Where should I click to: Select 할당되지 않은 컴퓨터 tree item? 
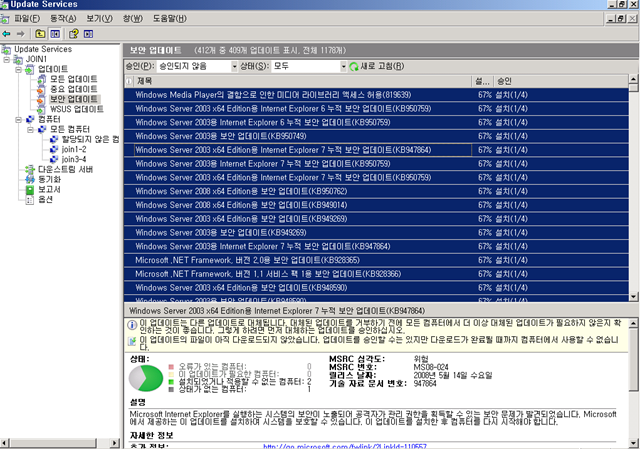click(90, 139)
